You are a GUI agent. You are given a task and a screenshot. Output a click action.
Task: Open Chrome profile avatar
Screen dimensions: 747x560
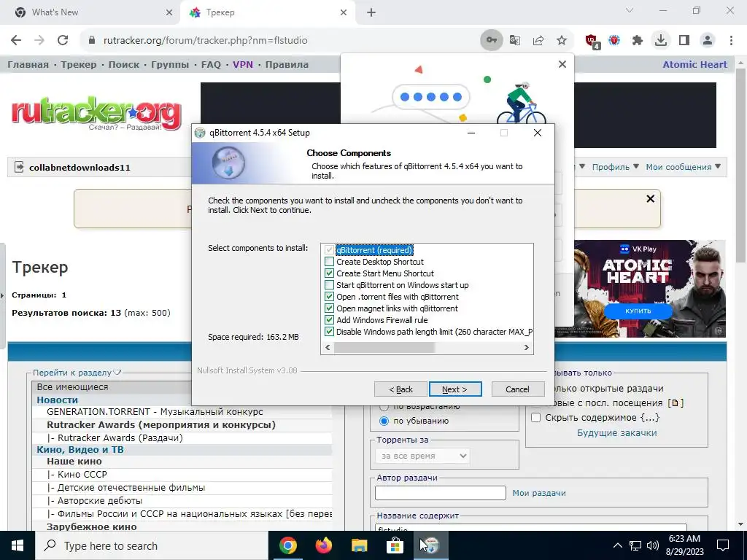[x=708, y=41]
